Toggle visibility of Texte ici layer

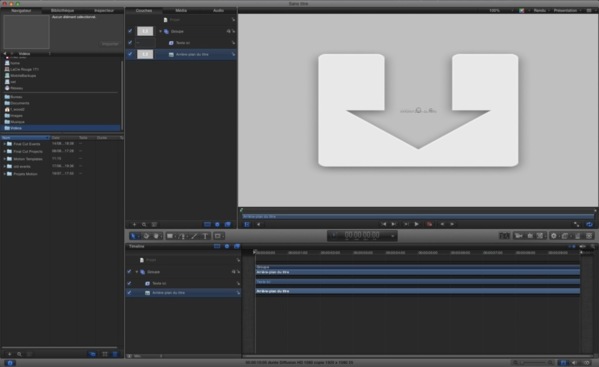click(x=130, y=42)
